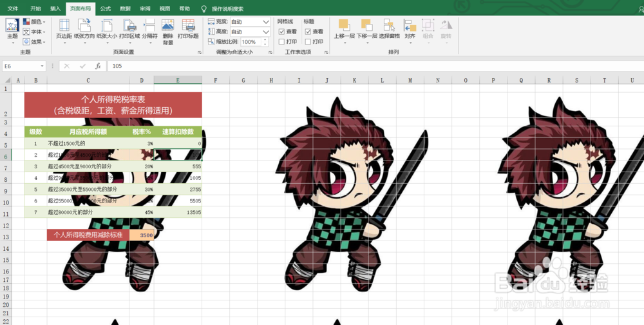
Task: Click the 操作说明搜索 search box
Action: tap(227, 9)
